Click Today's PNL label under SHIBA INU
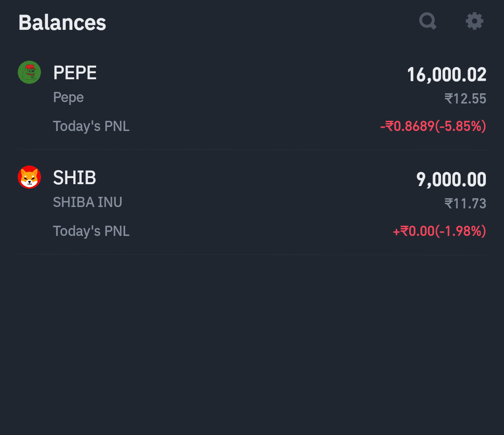 (91, 231)
